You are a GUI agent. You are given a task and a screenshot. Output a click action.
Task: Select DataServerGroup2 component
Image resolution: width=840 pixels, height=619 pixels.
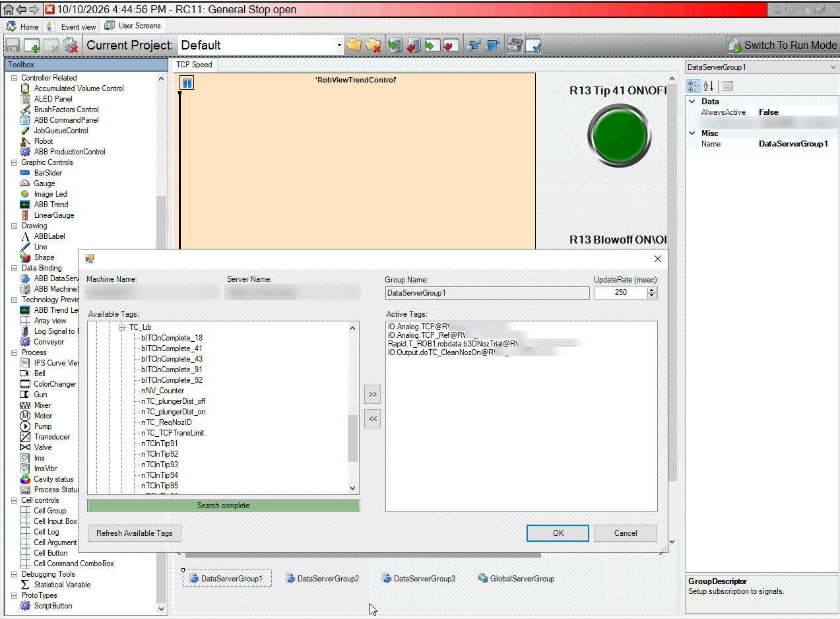pyautogui.click(x=323, y=579)
